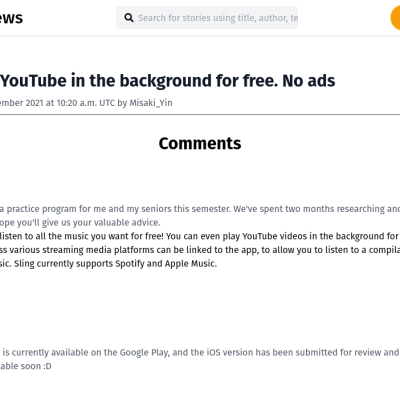Click the text 'ope you'll give us your valuable advice.'

tap(80, 222)
